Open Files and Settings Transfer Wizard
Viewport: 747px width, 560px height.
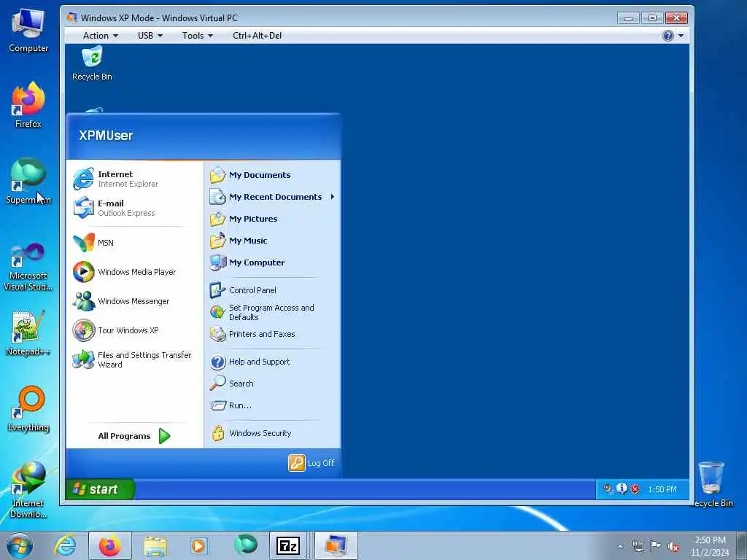tap(134, 359)
